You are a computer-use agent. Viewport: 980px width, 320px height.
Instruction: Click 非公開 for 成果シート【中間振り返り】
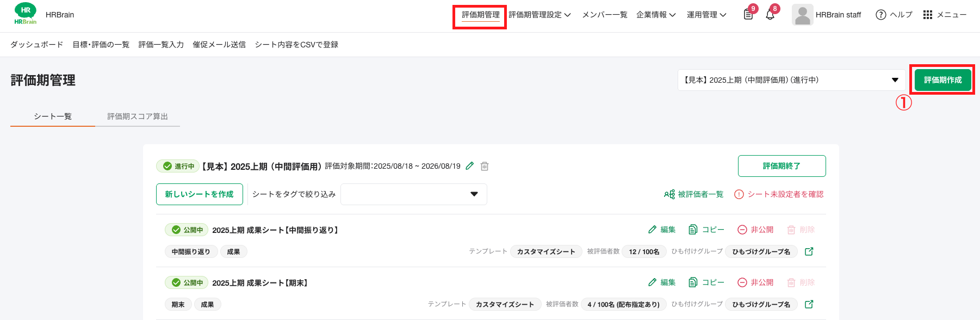coord(755,230)
